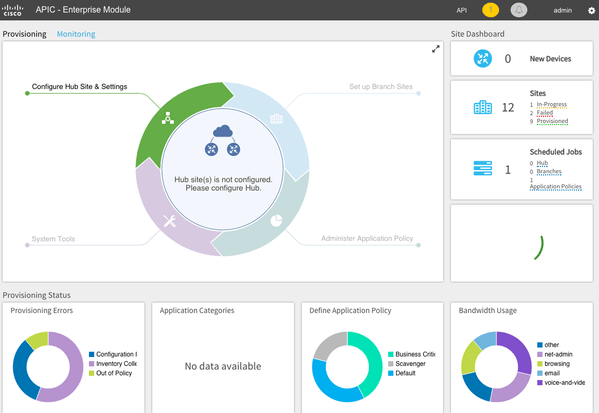
Task: Click the green loading spinner in the empty card
Action: (539, 248)
